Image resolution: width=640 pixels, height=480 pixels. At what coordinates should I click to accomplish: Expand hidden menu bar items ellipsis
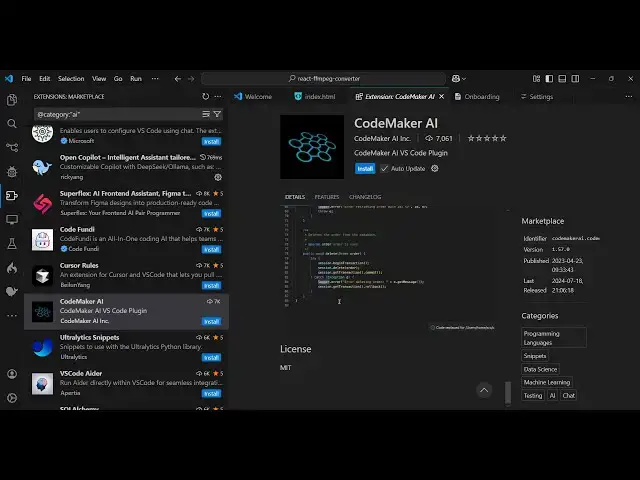point(155,78)
